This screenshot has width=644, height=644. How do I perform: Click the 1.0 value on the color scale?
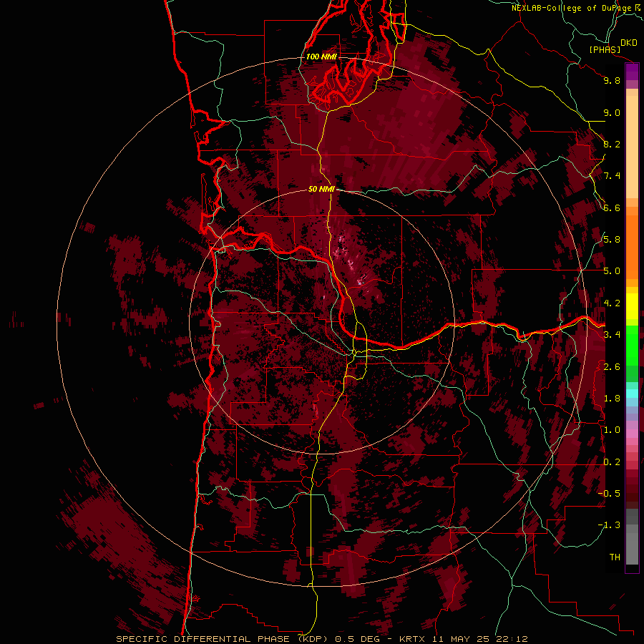(x=612, y=430)
